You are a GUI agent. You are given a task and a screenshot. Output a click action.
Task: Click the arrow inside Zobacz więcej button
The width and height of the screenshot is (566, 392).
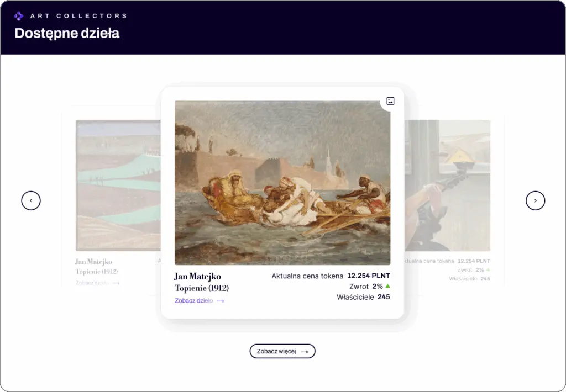[x=305, y=351]
